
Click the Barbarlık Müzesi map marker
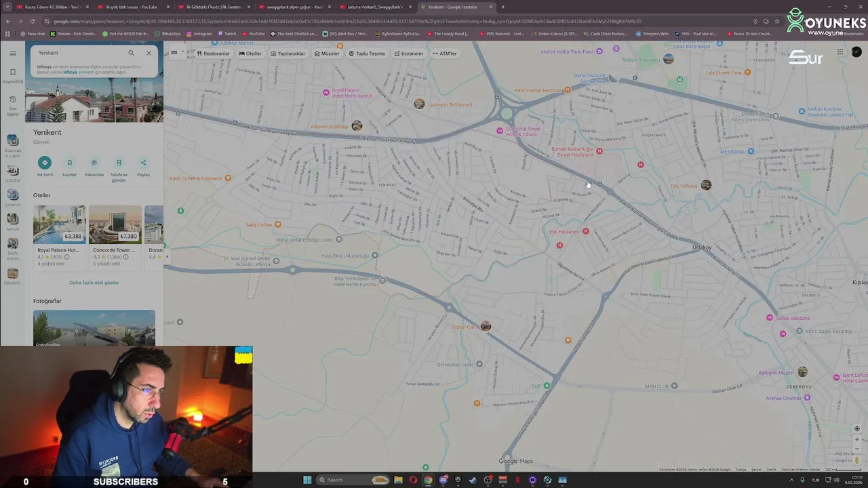click(x=802, y=371)
